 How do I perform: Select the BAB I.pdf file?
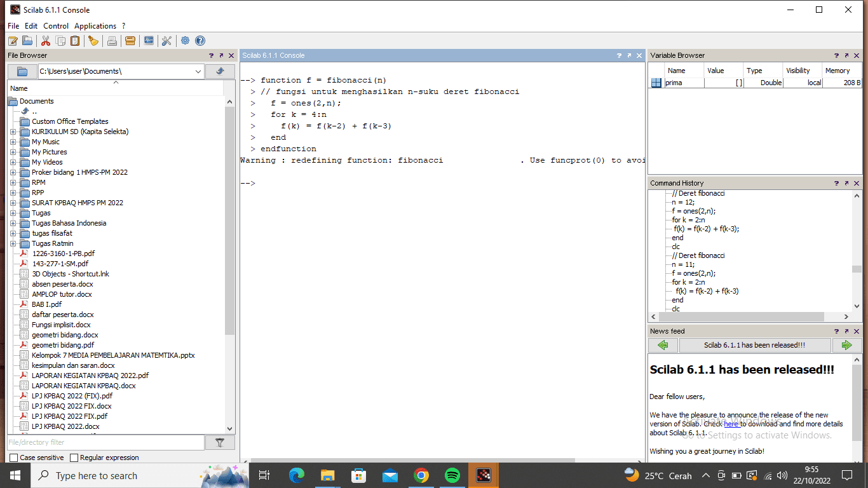[46, 304]
